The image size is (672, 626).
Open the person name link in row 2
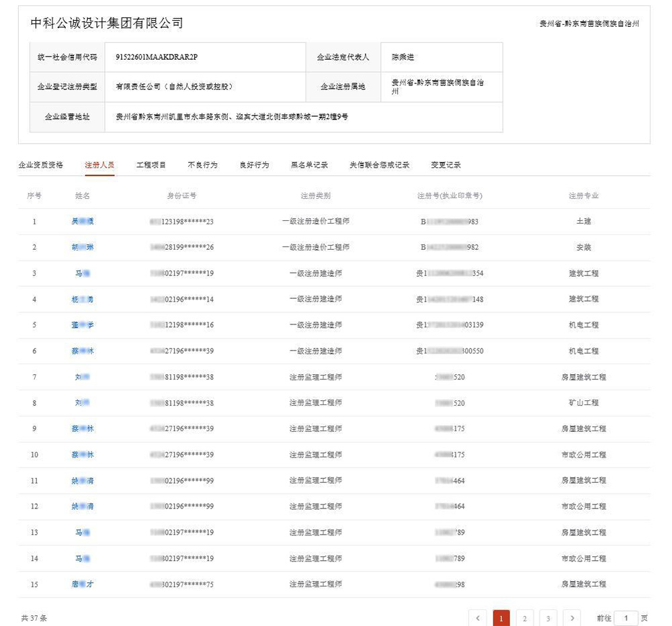coord(83,247)
